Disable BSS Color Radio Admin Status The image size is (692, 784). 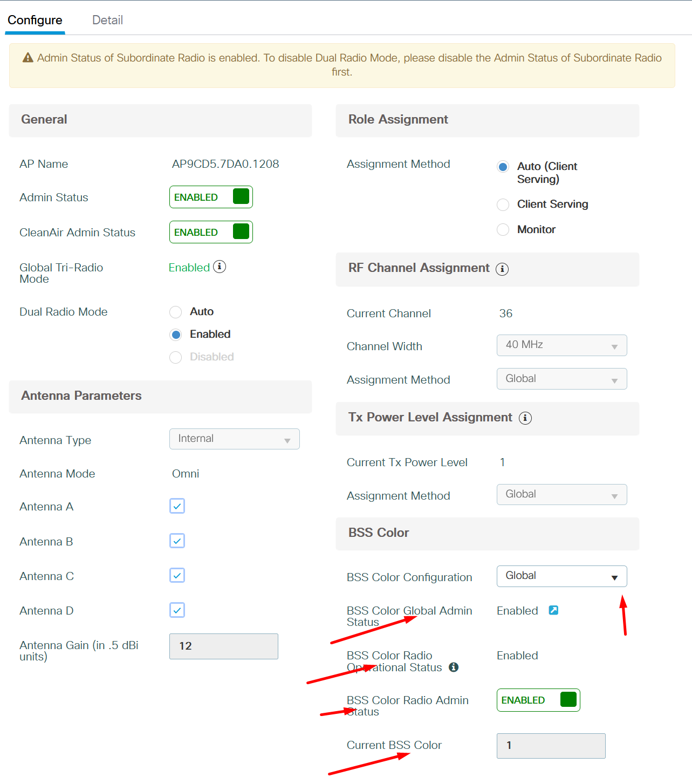click(x=538, y=700)
